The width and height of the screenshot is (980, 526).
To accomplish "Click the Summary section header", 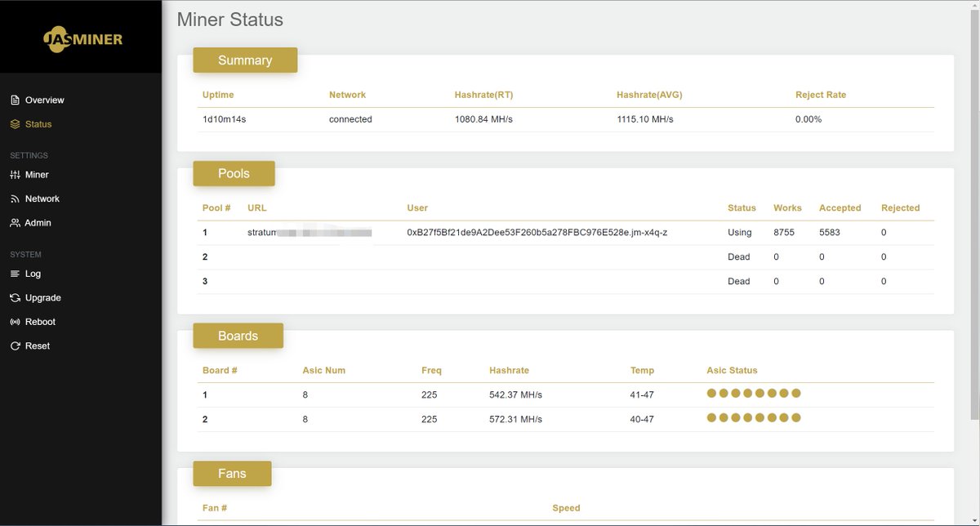I will point(245,60).
